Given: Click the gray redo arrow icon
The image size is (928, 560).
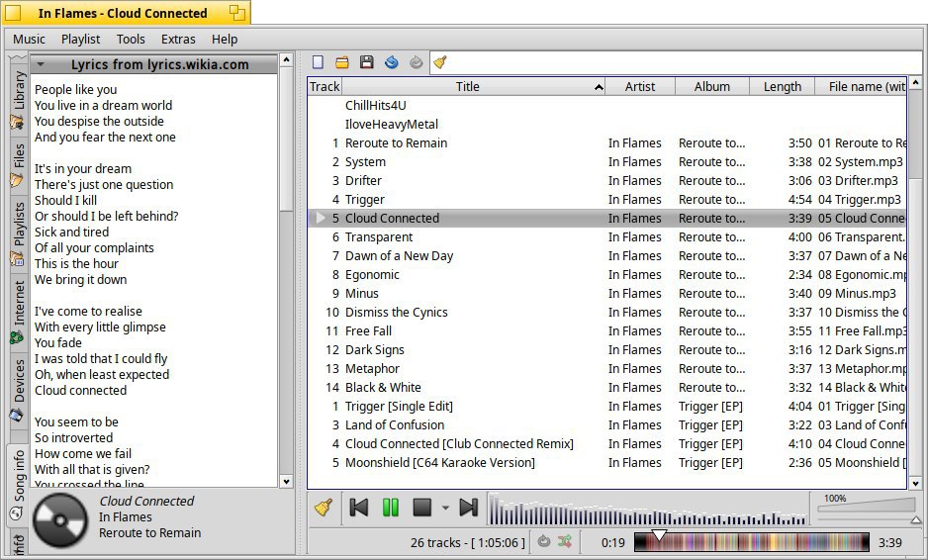Looking at the screenshot, I should (417, 62).
